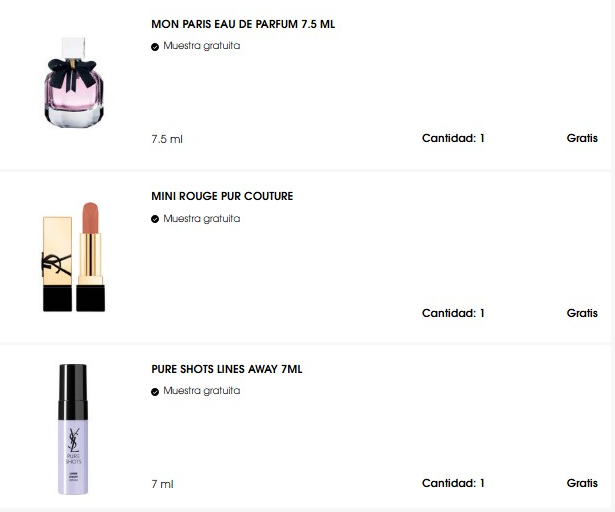Click the 7 ml size label
The width and height of the screenshot is (615, 512).
pos(162,484)
